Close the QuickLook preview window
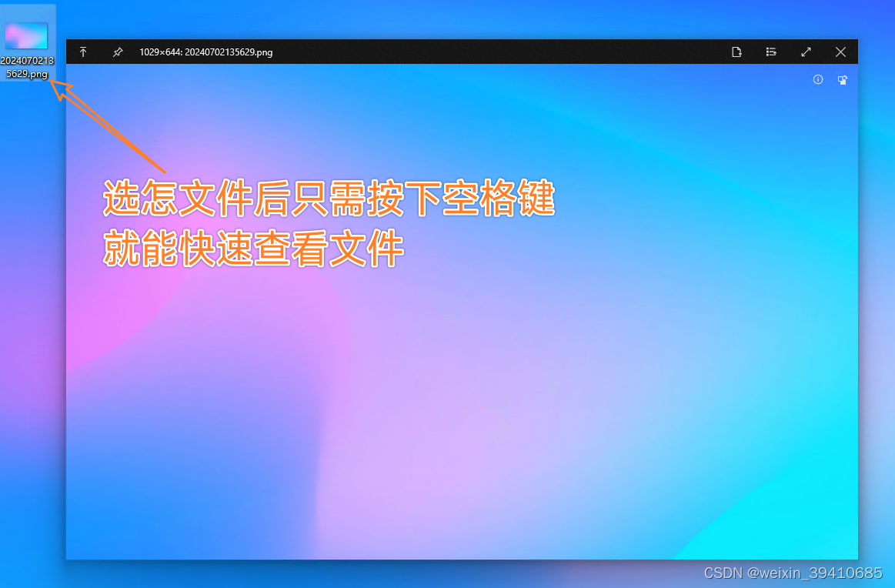 (x=841, y=52)
